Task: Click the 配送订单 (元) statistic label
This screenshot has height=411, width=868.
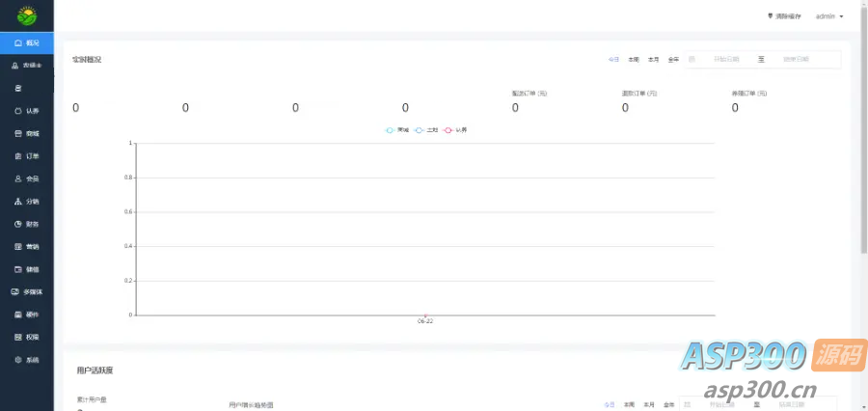Action: (529, 94)
